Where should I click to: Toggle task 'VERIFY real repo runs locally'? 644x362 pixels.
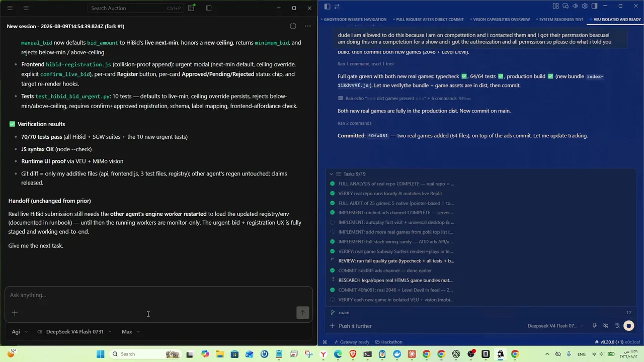tap(332, 194)
